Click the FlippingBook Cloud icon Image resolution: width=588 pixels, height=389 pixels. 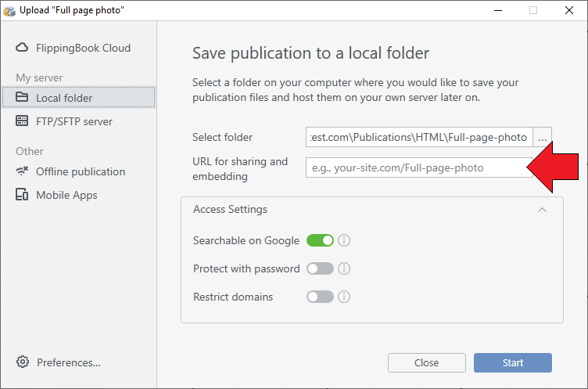(22, 48)
